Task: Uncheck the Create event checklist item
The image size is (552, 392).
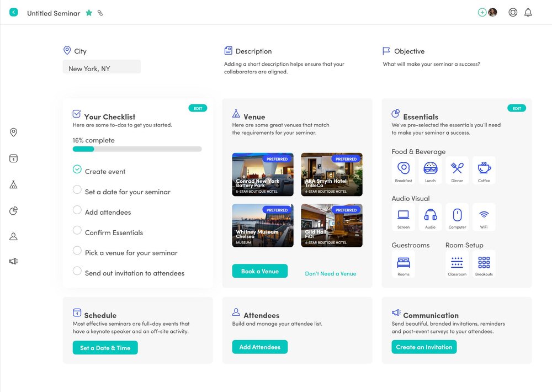Action: pos(77,169)
